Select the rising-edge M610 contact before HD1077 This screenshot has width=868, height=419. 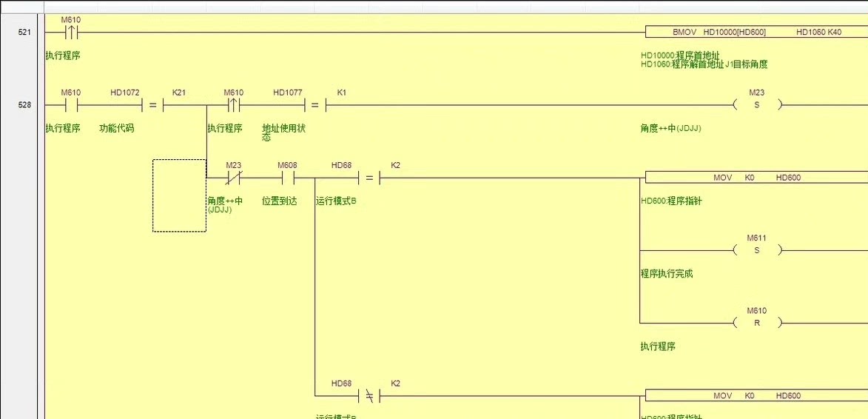click(x=234, y=105)
